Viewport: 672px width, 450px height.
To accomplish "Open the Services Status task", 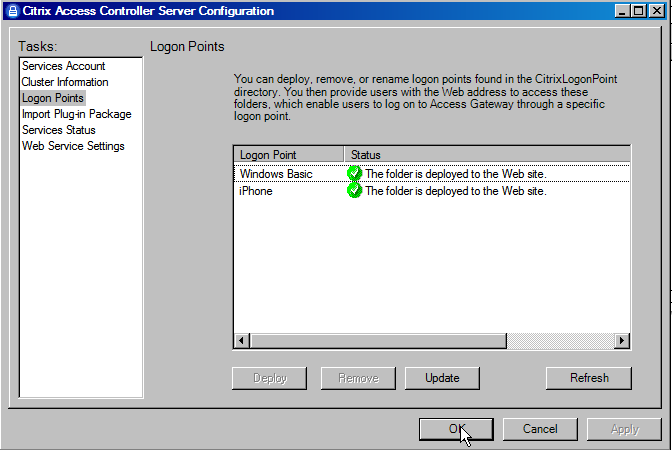I will (59, 130).
